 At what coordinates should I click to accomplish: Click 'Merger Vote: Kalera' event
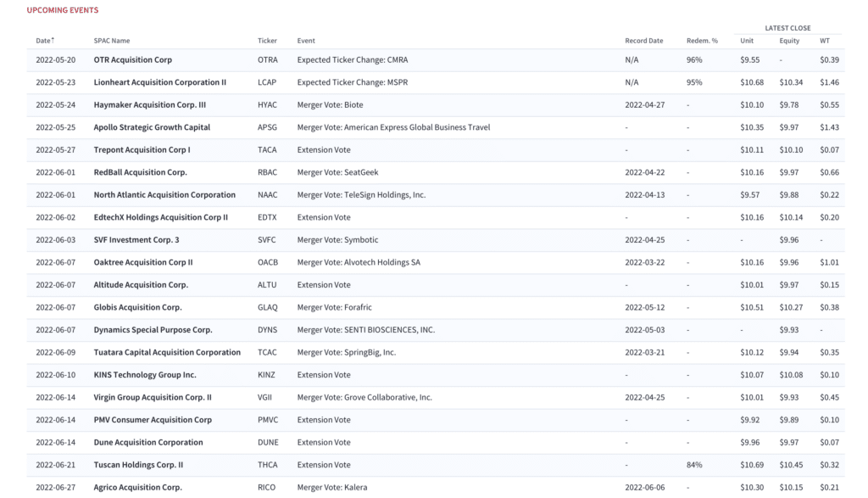(x=332, y=488)
